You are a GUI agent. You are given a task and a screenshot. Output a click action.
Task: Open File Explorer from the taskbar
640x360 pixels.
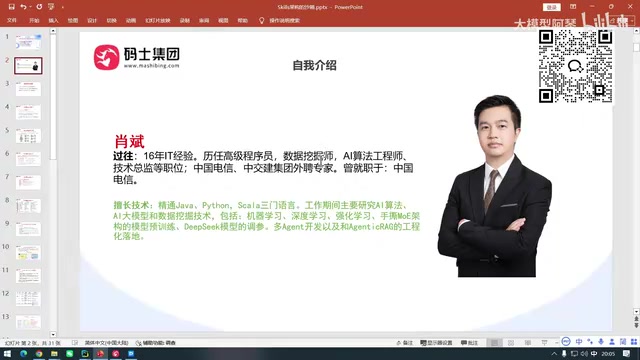54,353
